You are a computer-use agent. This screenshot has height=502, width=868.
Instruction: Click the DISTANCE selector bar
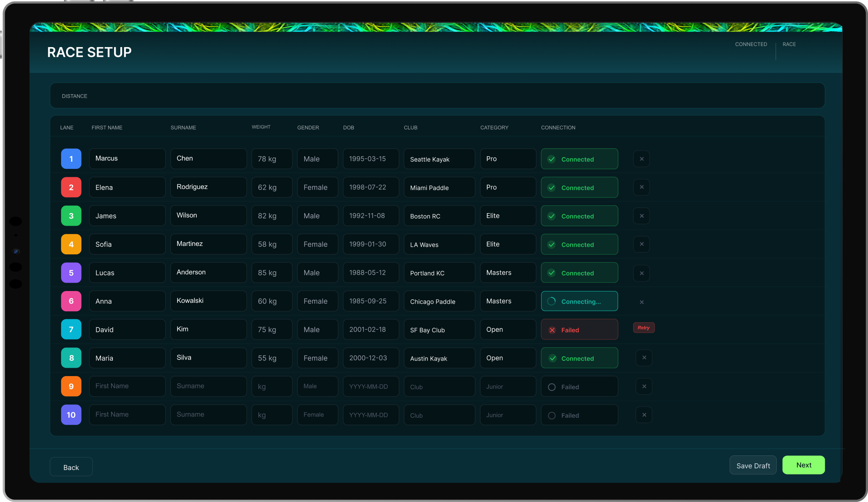tap(437, 96)
